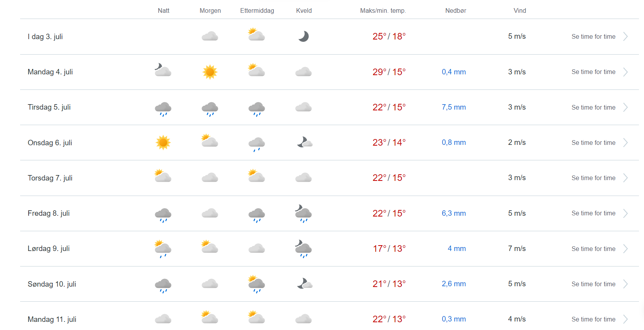The width and height of the screenshot is (644, 330).
Task: Open 'Se time for time' for Fredag 8. juli
Action: [593, 213]
